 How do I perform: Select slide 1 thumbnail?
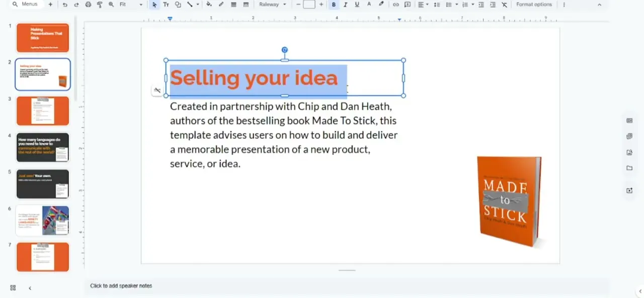click(x=43, y=38)
